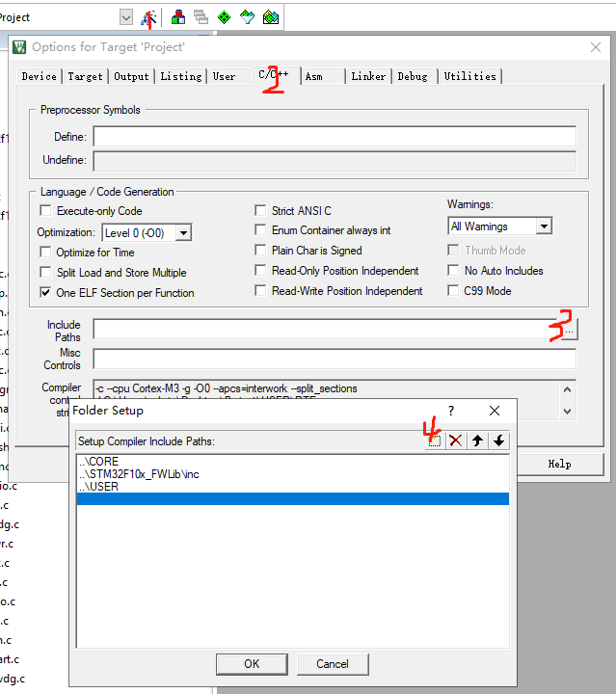Image resolution: width=616 pixels, height=694 pixels.
Task: Switch to the Linker tab
Action: [368, 76]
